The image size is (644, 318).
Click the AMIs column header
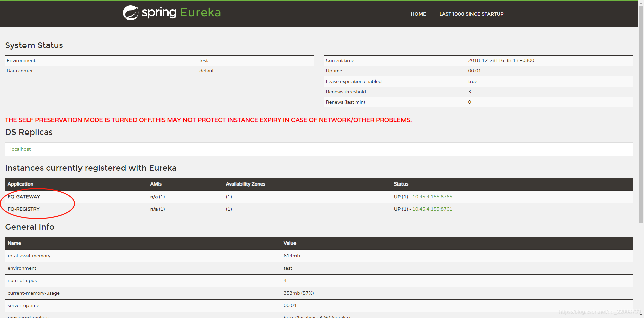tap(156, 184)
